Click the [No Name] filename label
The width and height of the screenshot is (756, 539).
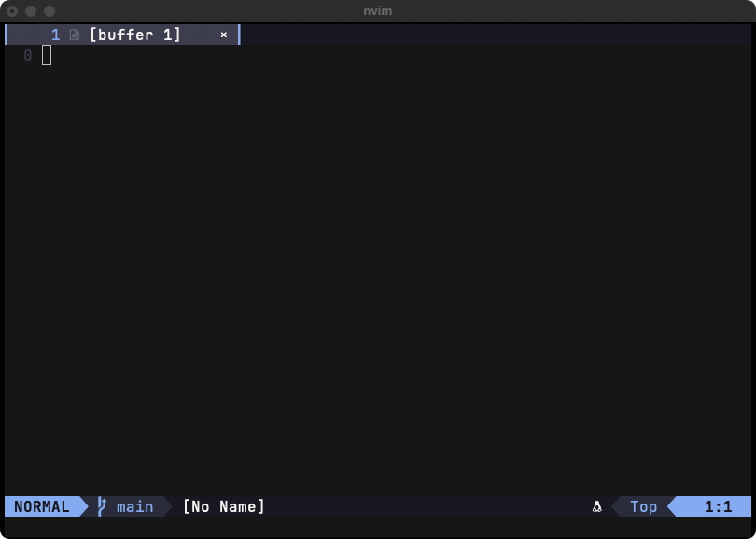(222, 506)
